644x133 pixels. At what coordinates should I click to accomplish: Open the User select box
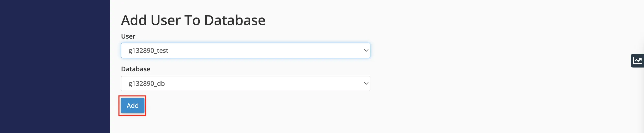246,50
